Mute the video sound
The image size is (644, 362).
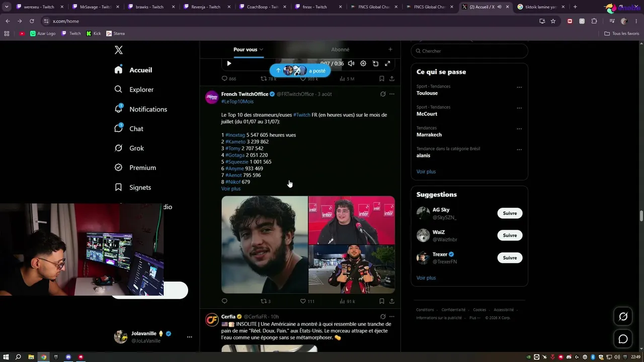point(351,63)
